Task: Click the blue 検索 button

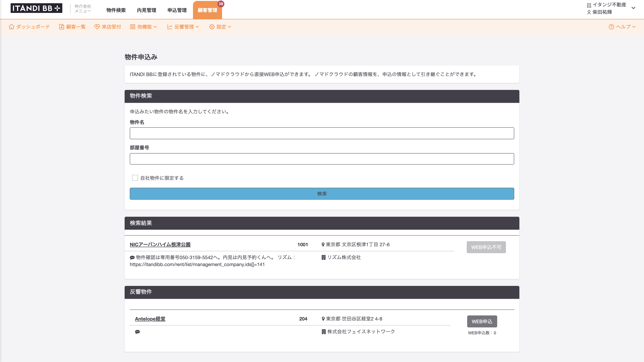Action: [322, 194]
